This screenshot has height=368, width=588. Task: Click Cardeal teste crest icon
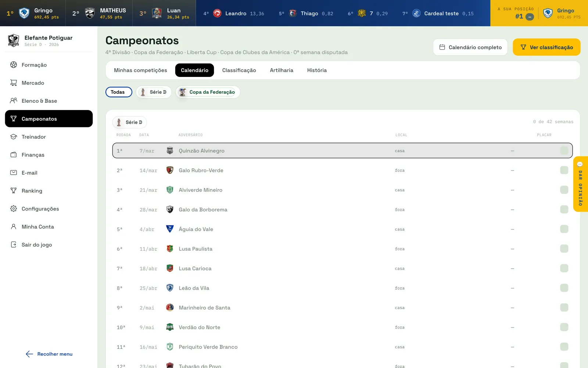pos(416,14)
